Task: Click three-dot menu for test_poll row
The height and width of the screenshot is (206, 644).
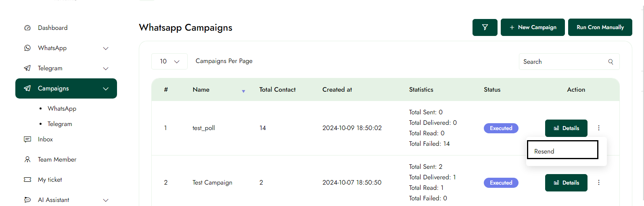Action: 598,128
